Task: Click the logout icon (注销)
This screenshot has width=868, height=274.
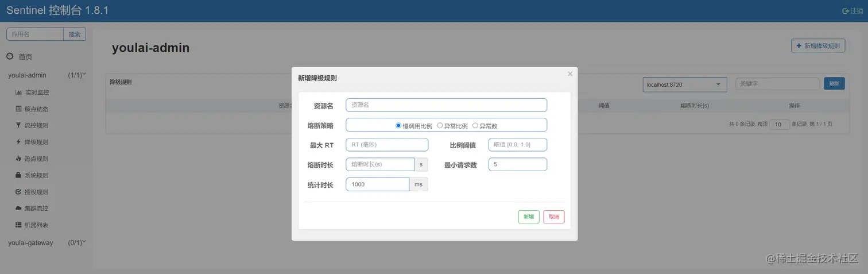Action: pos(845,11)
